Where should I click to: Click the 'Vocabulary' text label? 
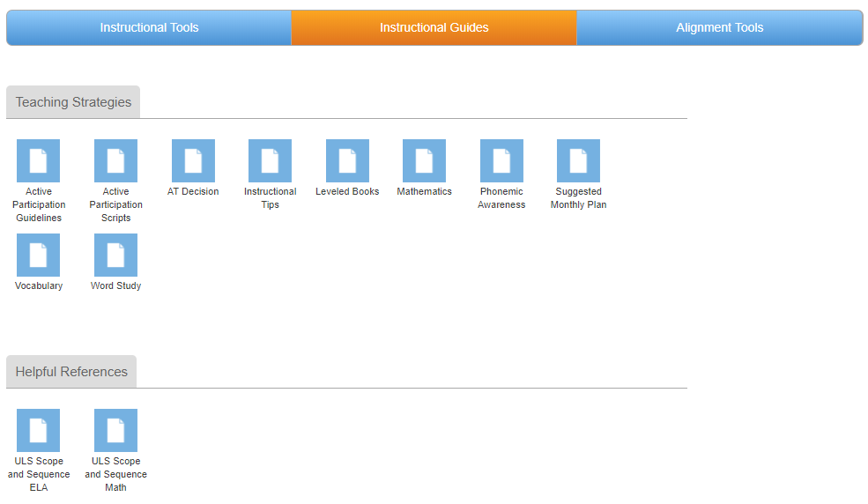tap(39, 286)
